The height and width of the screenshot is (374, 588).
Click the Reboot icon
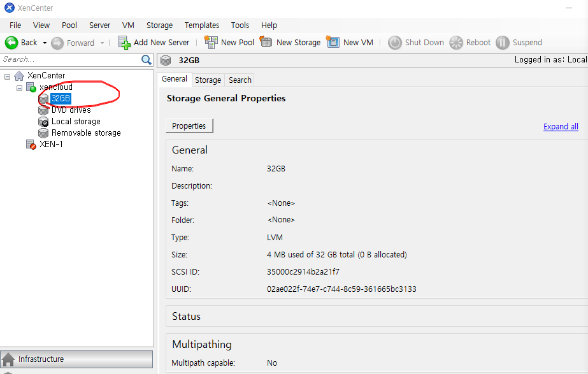[456, 43]
